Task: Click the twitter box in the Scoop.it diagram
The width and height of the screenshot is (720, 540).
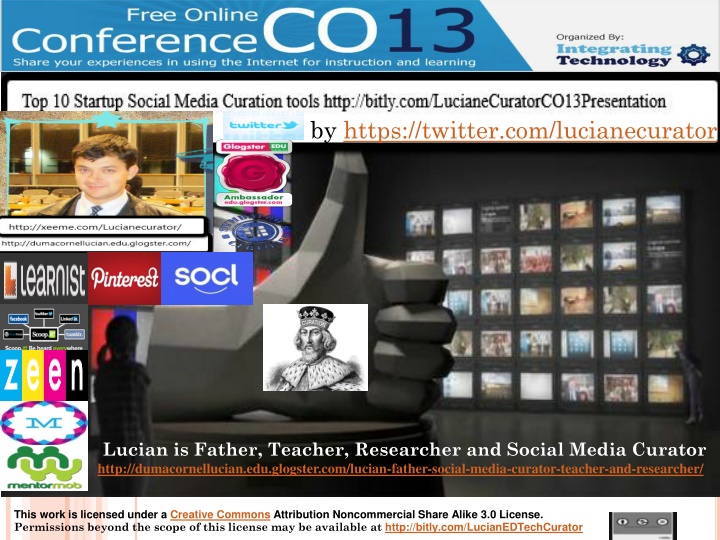Action: (x=44, y=314)
